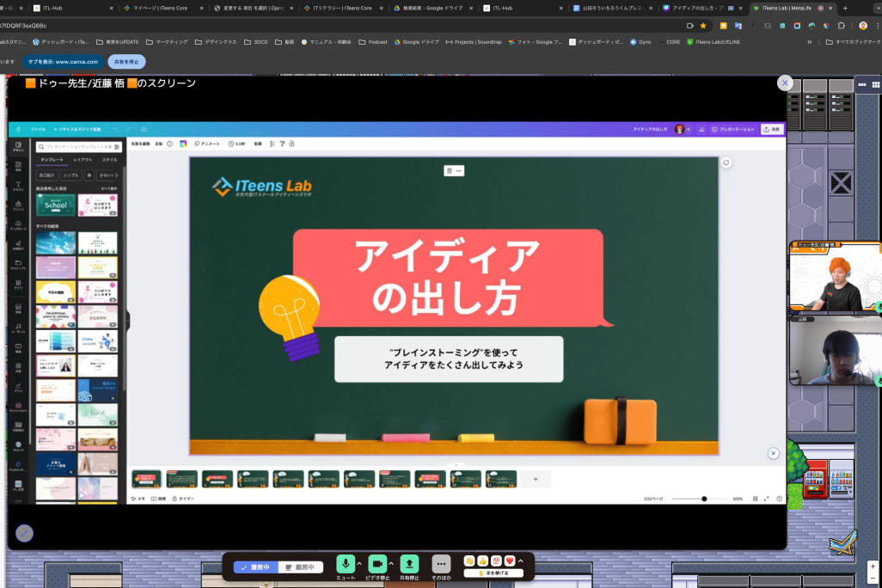
Task: Click the lock icon on the Canva toolbar
Action: 292,144
